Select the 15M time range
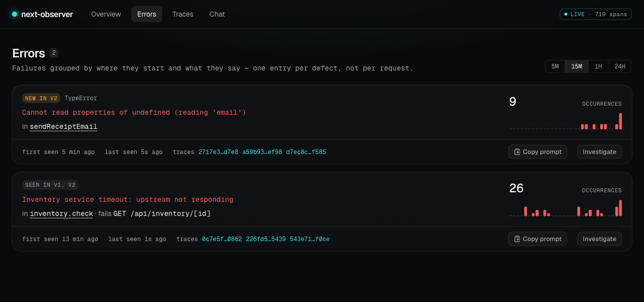 (577, 66)
